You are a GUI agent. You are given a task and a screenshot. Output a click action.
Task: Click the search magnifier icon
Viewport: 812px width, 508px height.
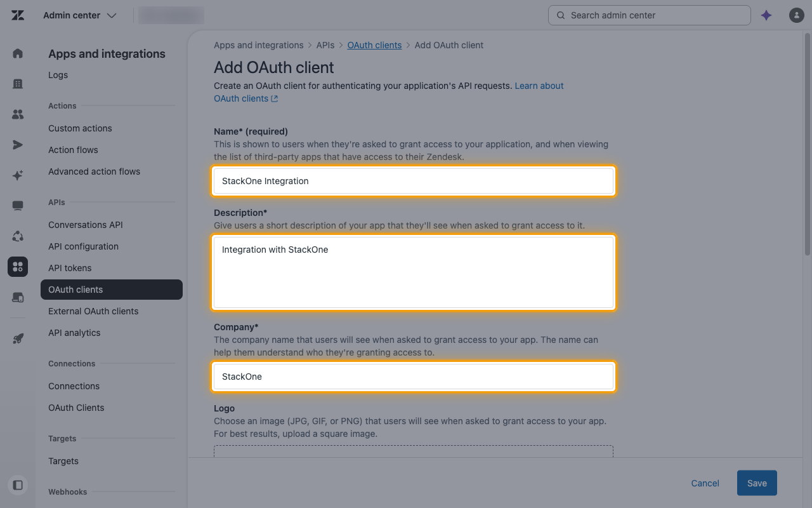coord(561,15)
